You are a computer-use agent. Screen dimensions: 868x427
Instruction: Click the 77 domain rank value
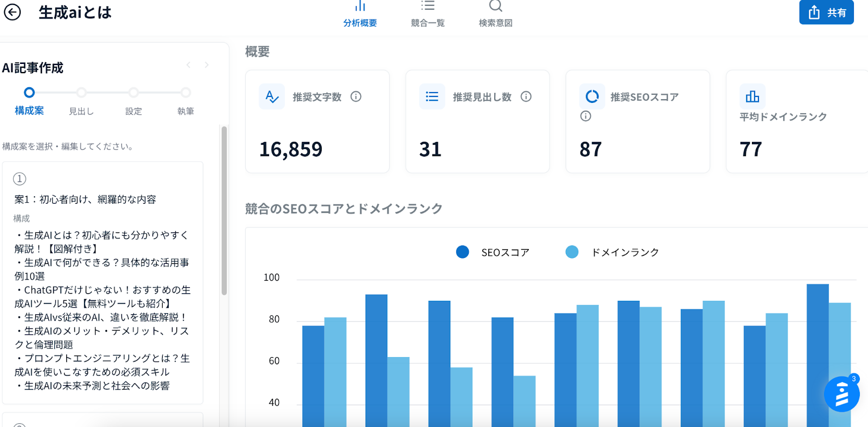(x=751, y=149)
